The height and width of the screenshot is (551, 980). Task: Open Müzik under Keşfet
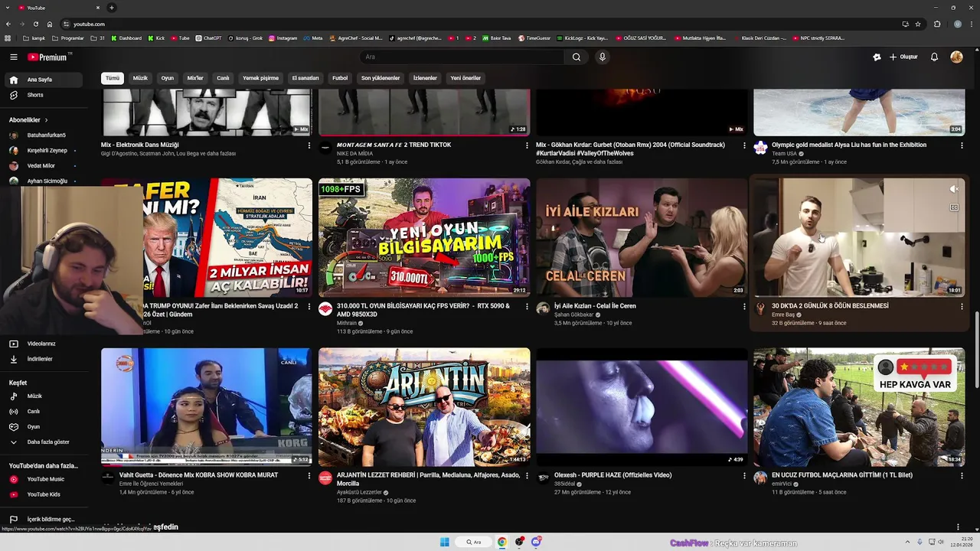click(43, 396)
